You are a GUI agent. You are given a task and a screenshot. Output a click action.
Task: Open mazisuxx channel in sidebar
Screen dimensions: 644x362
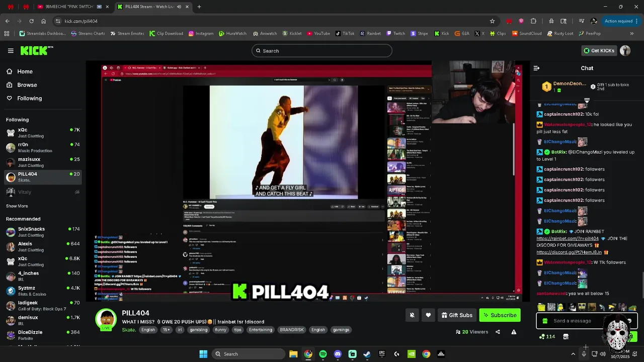point(43,162)
